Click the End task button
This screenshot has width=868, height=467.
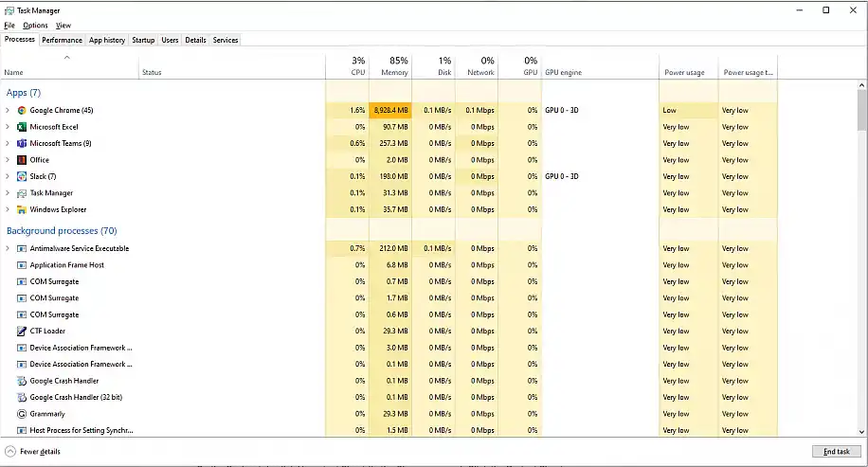tap(837, 452)
